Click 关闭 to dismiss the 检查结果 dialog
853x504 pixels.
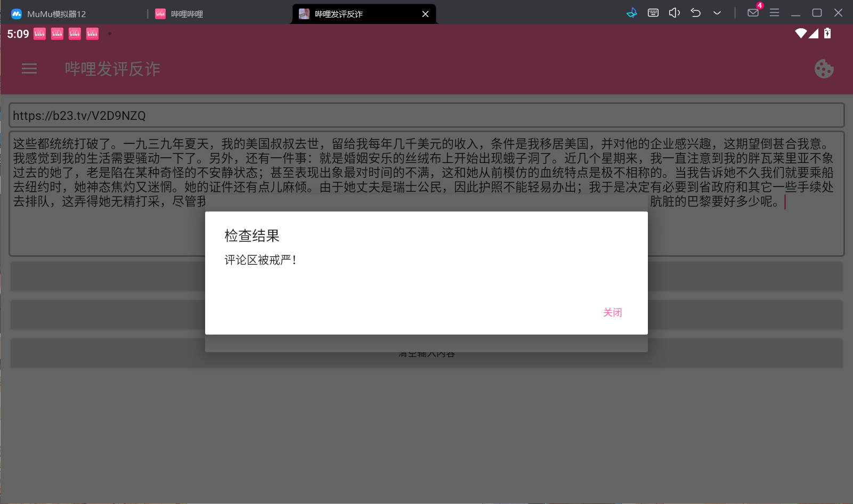pyautogui.click(x=612, y=313)
